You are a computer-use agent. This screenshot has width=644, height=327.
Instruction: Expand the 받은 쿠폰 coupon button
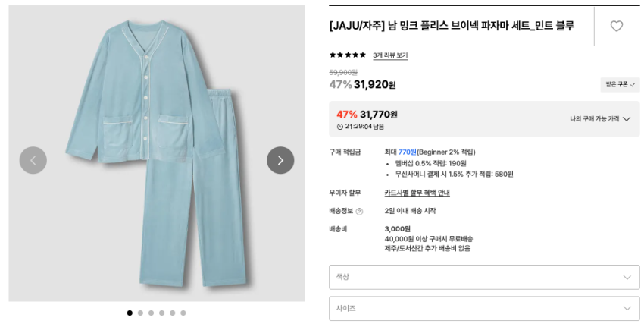(620, 84)
